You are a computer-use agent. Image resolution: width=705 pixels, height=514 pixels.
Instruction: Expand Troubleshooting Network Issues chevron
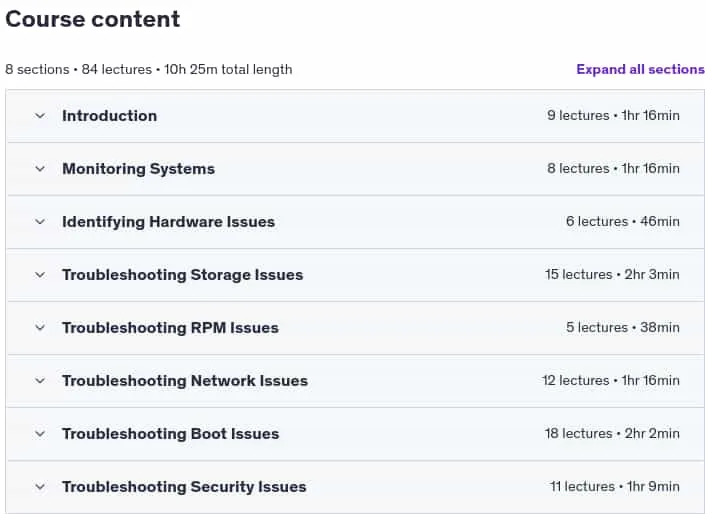pyautogui.click(x=40, y=381)
